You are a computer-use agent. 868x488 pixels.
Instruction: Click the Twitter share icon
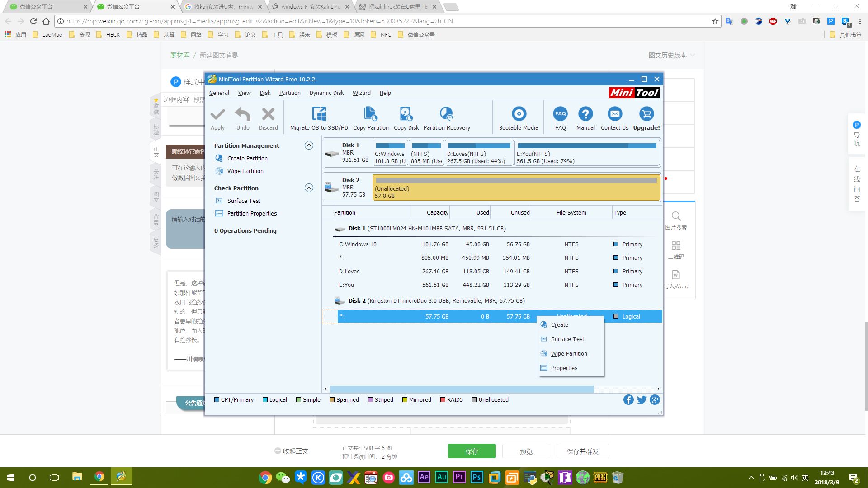click(642, 400)
